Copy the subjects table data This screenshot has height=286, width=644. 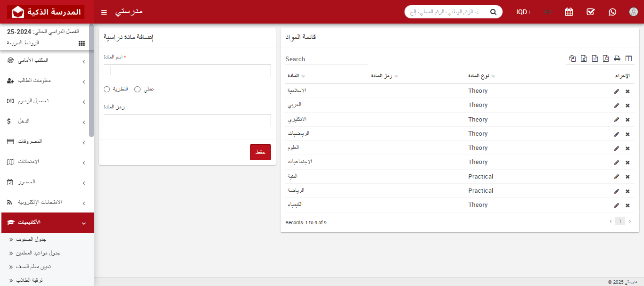[x=572, y=58]
